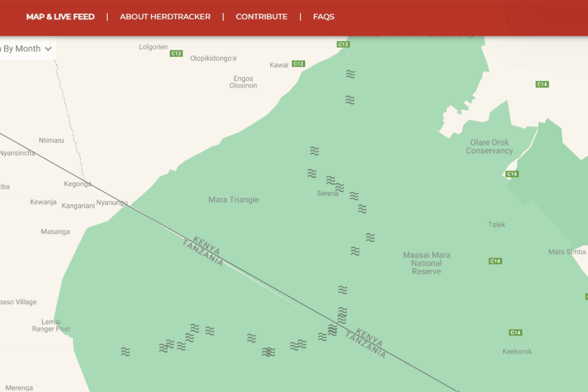
Task: Open the Contribute link
Action: 261,17
